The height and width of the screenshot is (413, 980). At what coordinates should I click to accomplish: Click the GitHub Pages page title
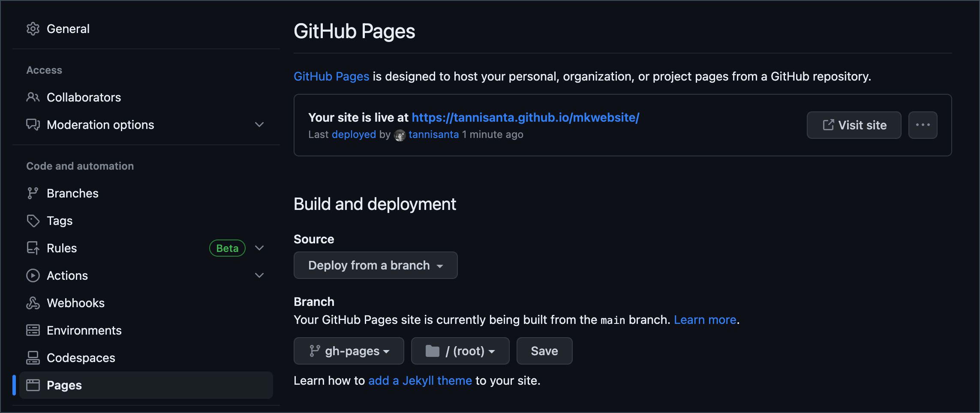click(354, 31)
